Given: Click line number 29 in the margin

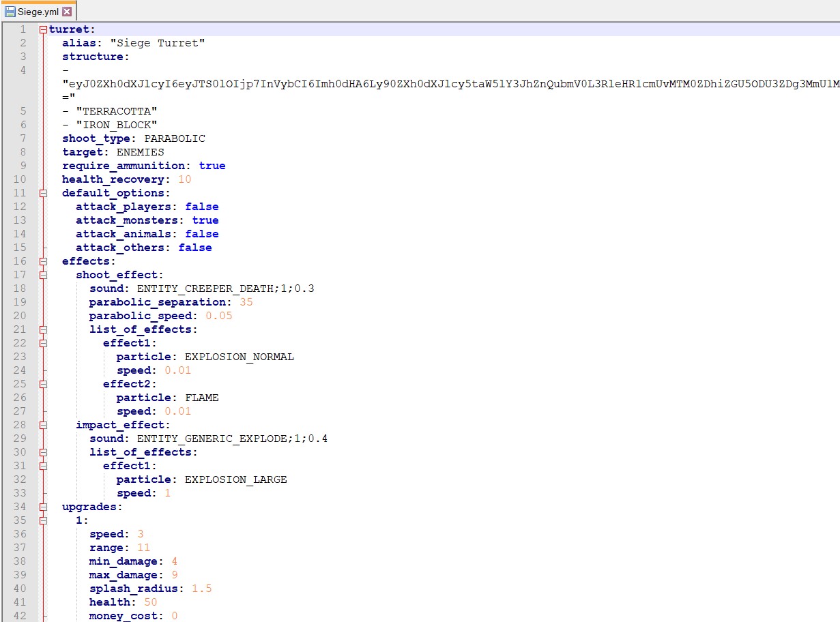Looking at the screenshot, I should (x=20, y=439).
